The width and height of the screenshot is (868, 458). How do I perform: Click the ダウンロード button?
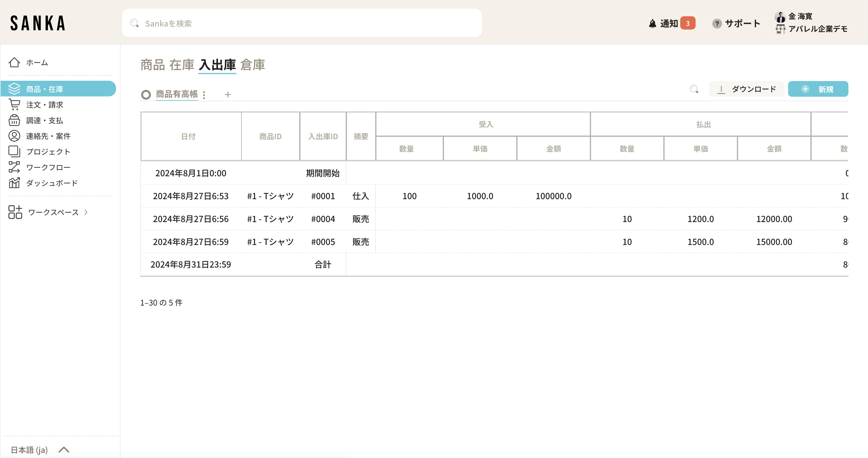pos(746,89)
